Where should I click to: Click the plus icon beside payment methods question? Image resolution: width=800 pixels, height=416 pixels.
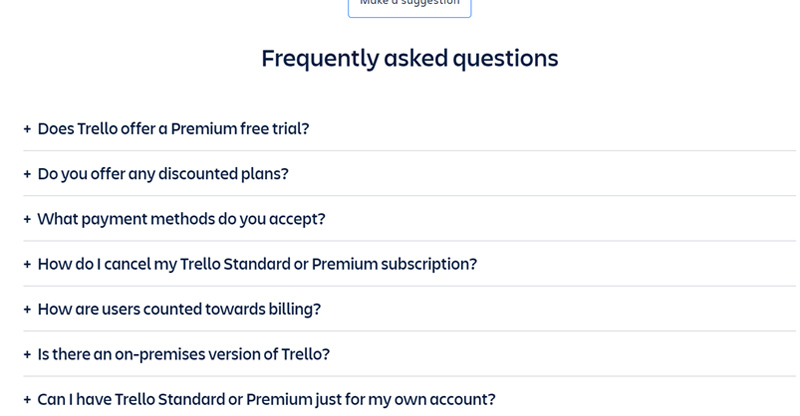[x=27, y=219]
